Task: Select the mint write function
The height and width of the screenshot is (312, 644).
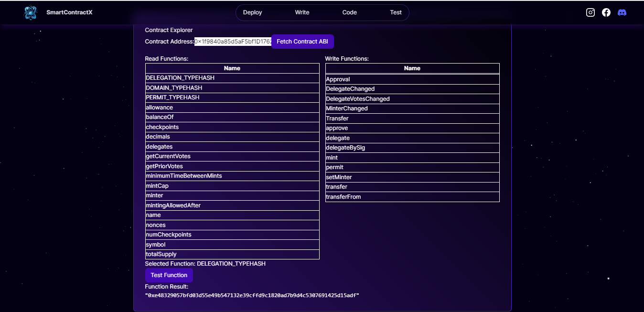Action: [412, 158]
